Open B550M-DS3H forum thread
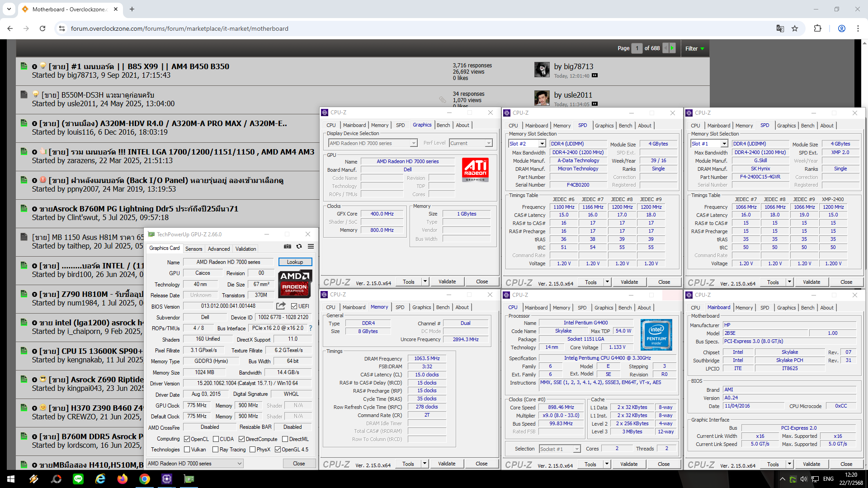 point(98,95)
